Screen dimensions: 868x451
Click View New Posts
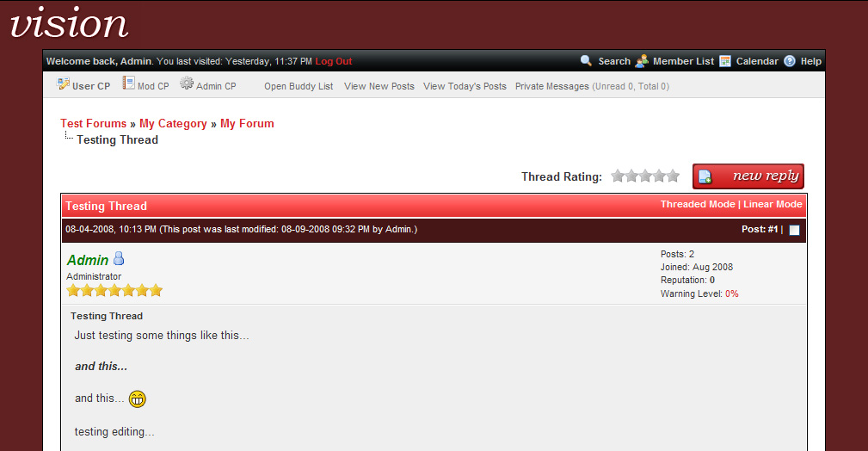[379, 86]
